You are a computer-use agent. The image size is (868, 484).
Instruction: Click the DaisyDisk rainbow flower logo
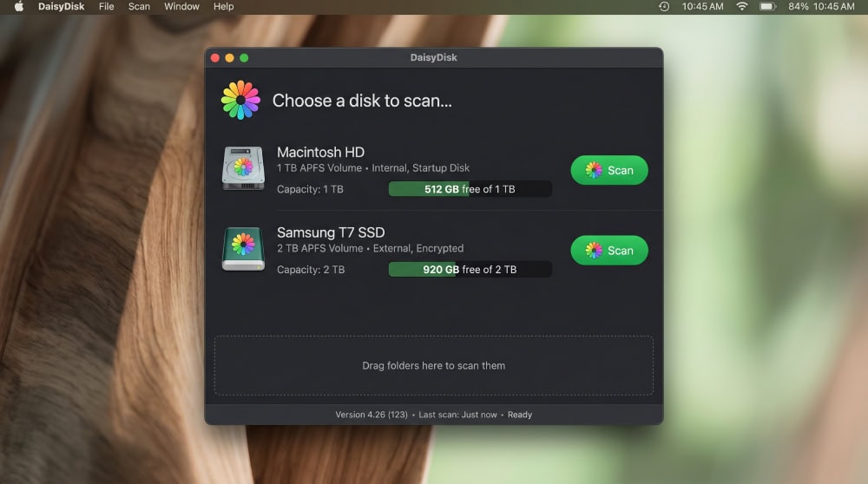click(240, 100)
